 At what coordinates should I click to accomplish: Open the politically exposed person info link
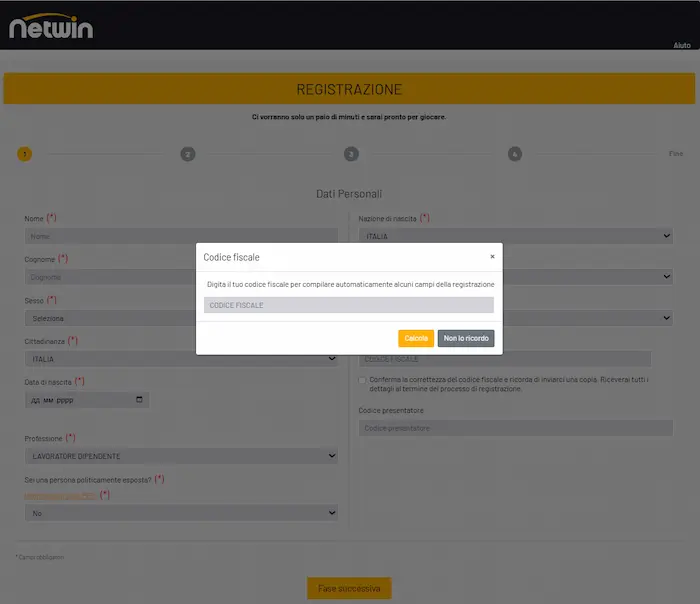(x=60, y=496)
